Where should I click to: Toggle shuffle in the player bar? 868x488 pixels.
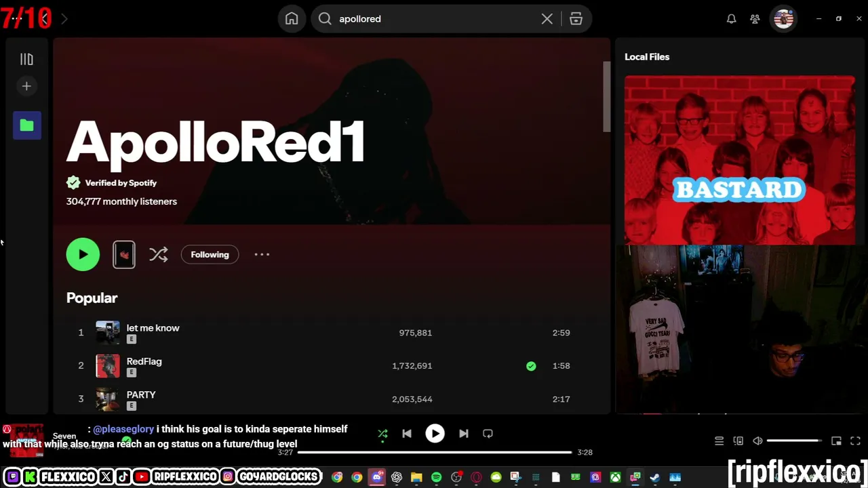tap(382, 434)
